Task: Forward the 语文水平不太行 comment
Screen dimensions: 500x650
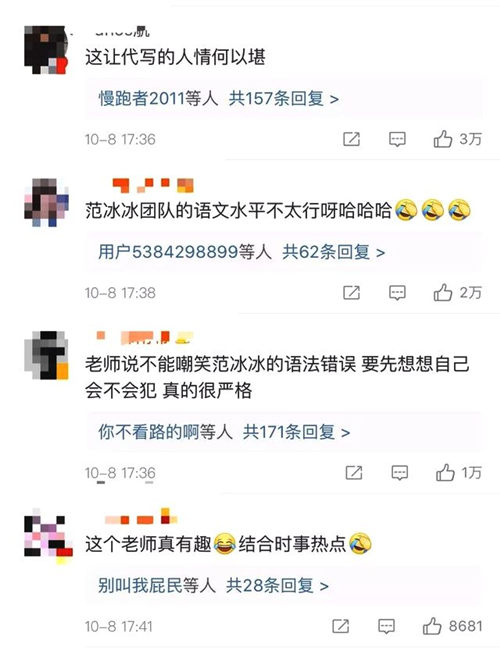Action: [351, 293]
